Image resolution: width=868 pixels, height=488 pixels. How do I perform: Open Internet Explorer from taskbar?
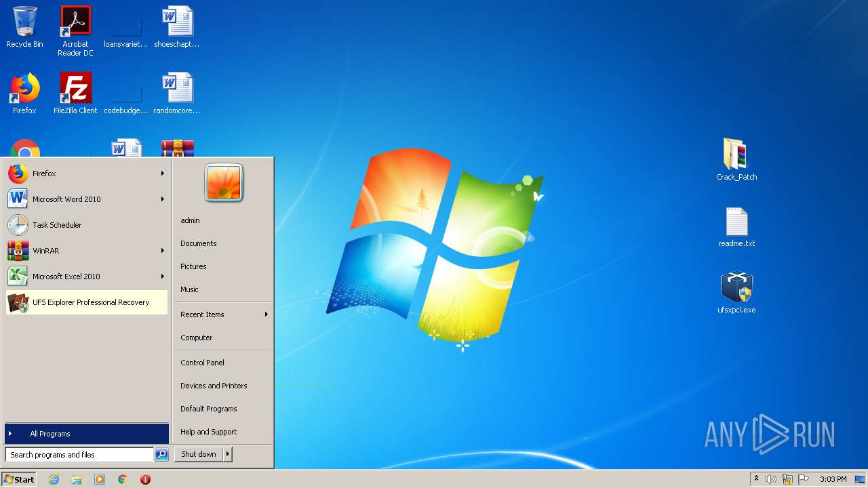click(54, 479)
